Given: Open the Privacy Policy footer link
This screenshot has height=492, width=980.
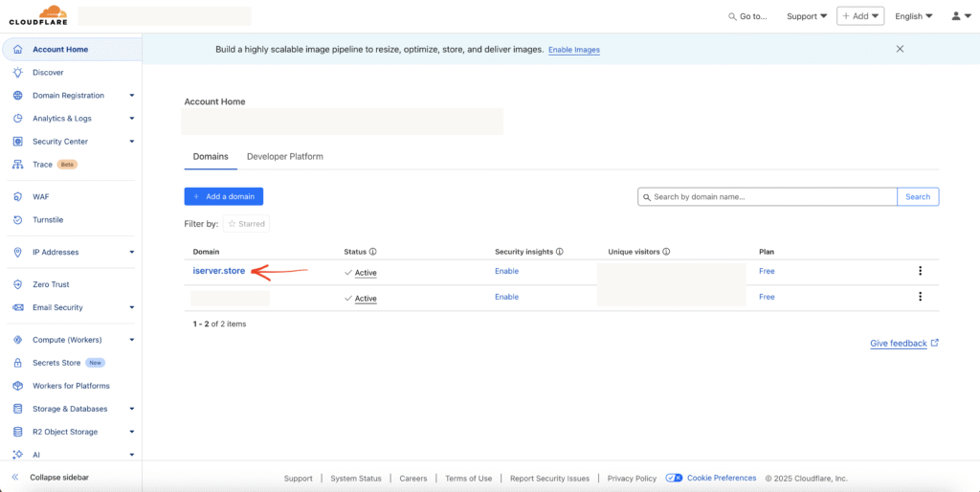Looking at the screenshot, I should pos(632,479).
